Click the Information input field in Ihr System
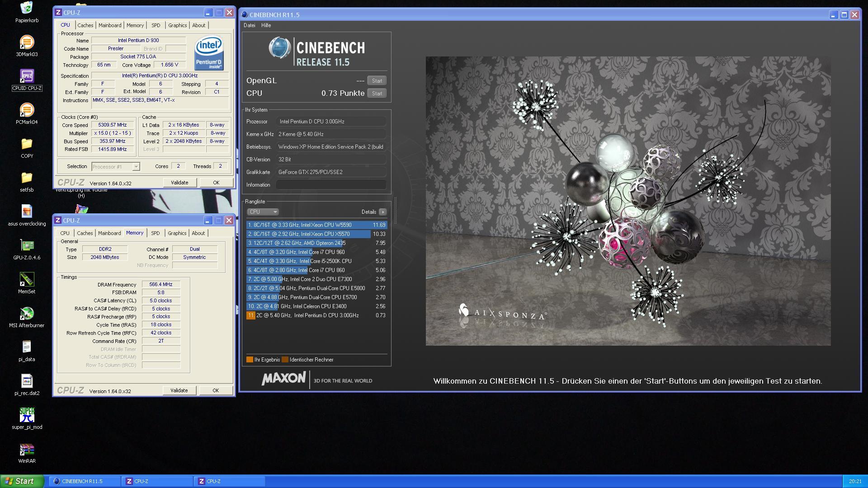This screenshot has width=868, height=488. point(331,185)
